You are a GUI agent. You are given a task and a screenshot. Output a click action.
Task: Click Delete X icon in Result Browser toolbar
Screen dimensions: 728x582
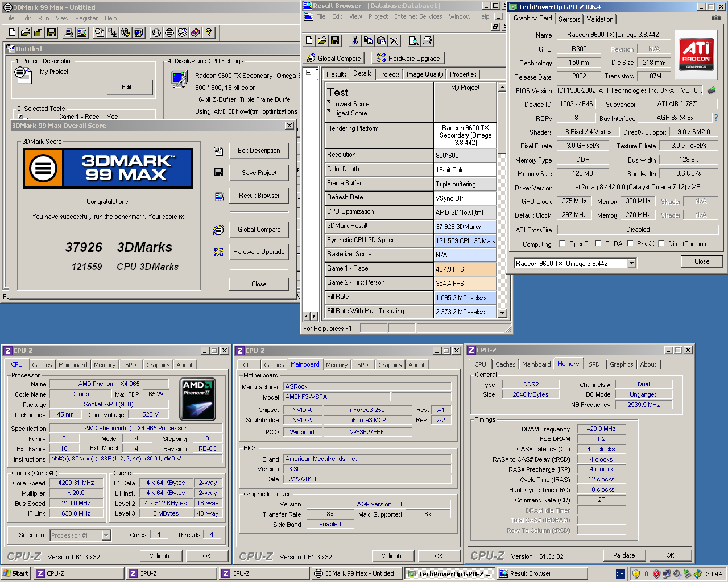point(394,40)
